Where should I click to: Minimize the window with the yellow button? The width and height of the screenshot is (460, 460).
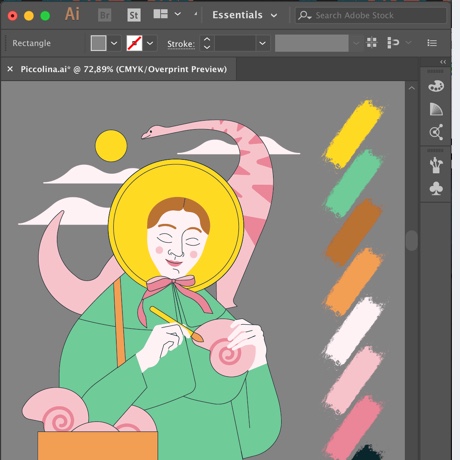(29, 16)
